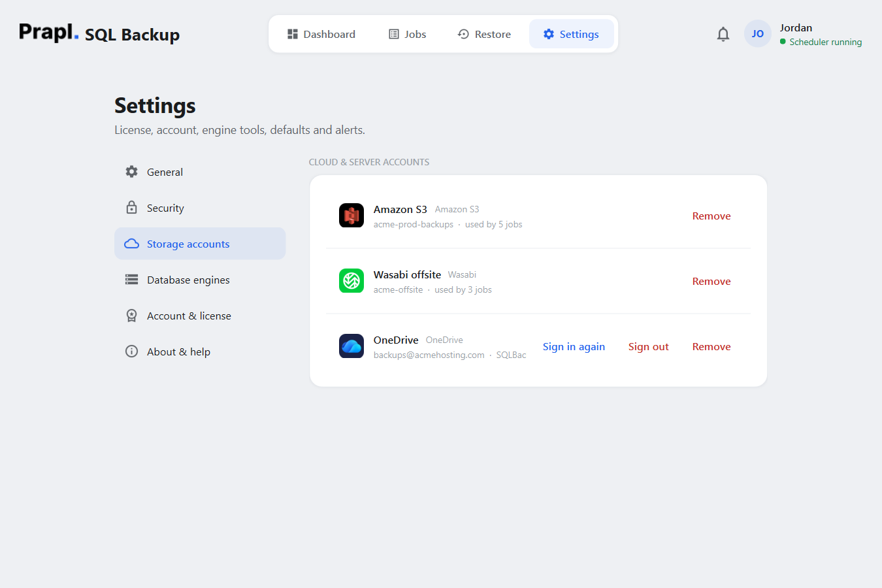The image size is (882, 588).
Task: Click the Database engines stack icon
Action: (131, 280)
